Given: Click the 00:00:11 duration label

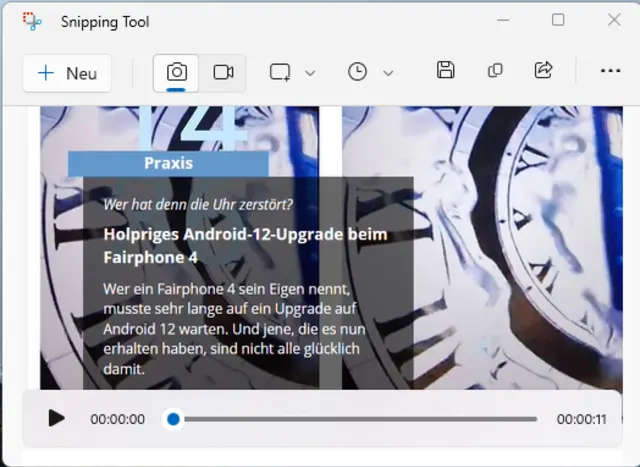Looking at the screenshot, I should click(x=582, y=419).
